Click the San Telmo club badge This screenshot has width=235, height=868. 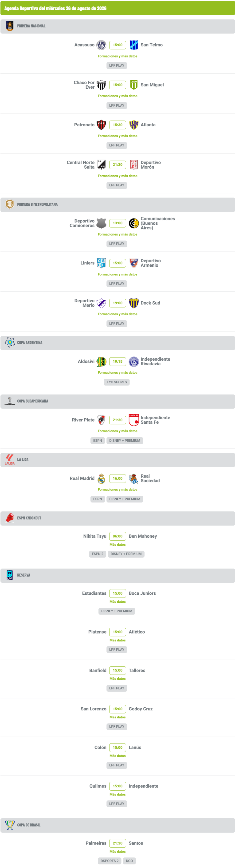coord(134,45)
